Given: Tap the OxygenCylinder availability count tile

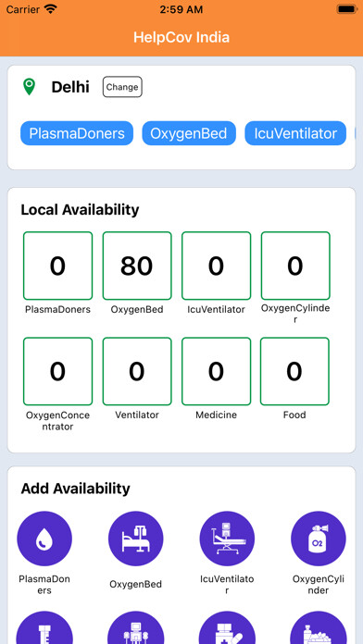Looking at the screenshot, I should coord(295,266).
